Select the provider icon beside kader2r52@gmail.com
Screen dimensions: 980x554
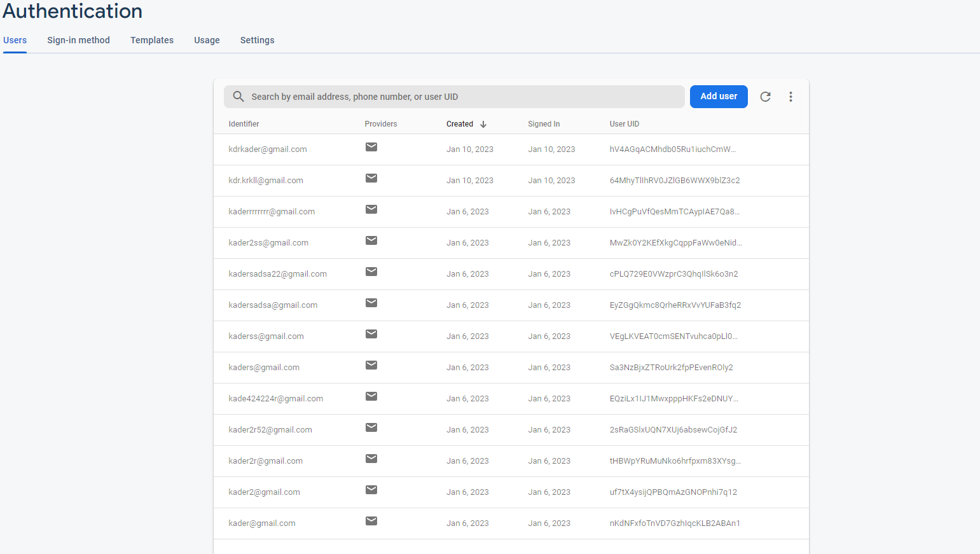pyautogui.click(x=371, y=427)
